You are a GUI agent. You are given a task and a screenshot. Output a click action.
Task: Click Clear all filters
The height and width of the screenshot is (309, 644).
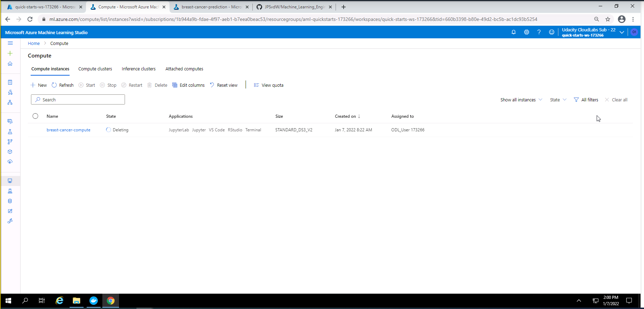point(616,100)
